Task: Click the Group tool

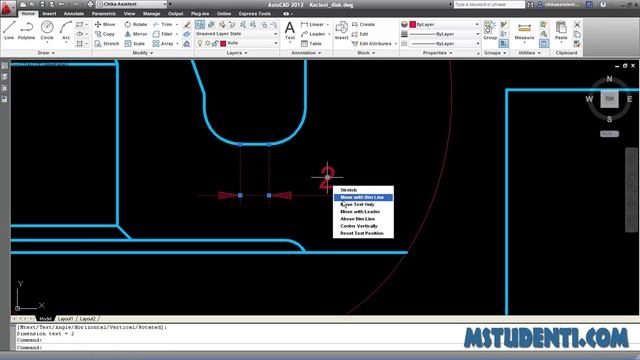Action: 490,31
